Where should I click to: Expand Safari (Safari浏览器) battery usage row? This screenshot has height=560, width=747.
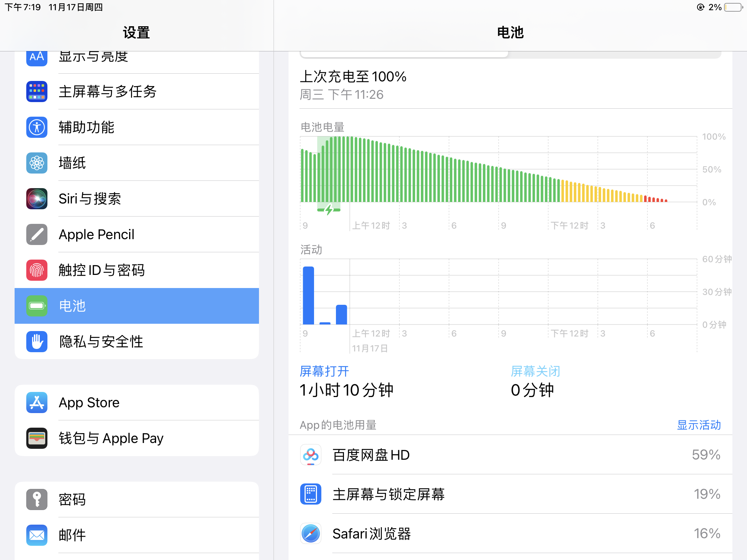tap(510, 534)
